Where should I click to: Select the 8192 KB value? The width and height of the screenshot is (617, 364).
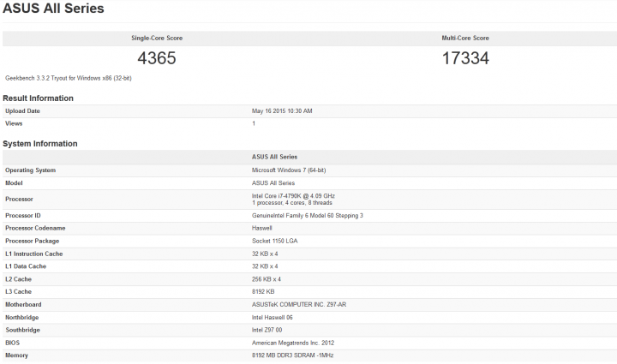click(263, 292)
